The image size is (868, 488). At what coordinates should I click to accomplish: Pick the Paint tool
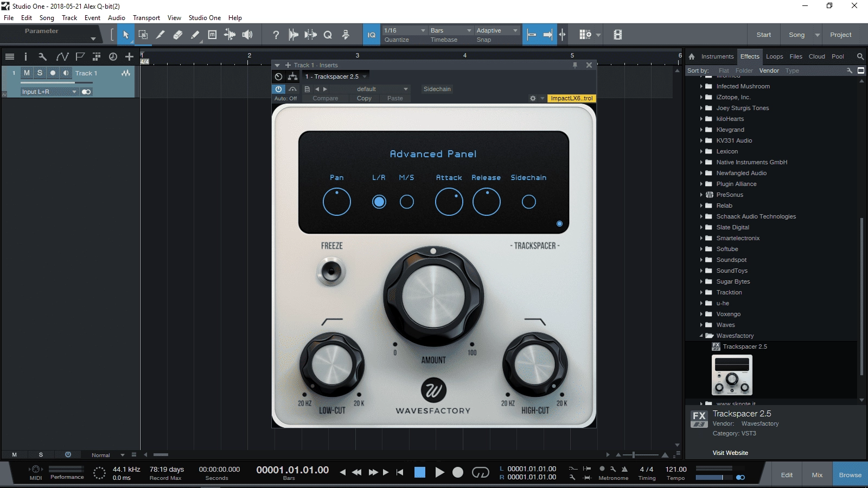[195, 35]
